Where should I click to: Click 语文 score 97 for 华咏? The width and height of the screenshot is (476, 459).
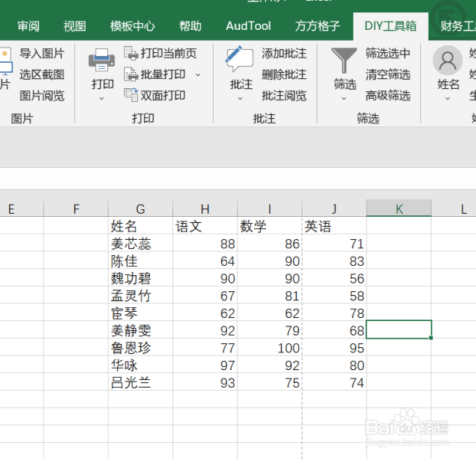point(205,364)
